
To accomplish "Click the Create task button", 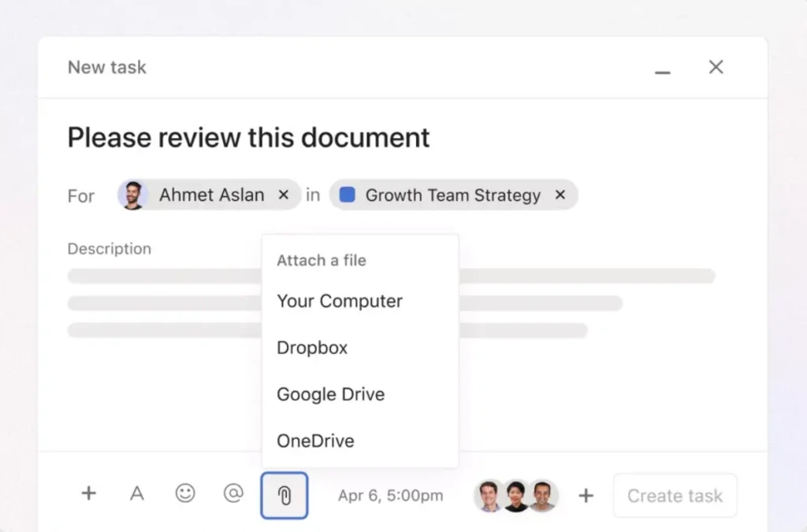I will [x=675, y=496].
